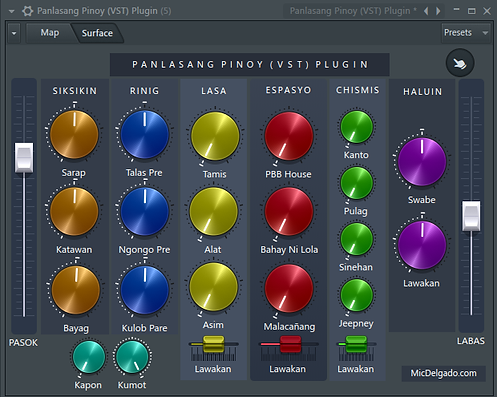Click the LABAS label
The height and width of the screenshot is (397, 497).
point(471,341)
